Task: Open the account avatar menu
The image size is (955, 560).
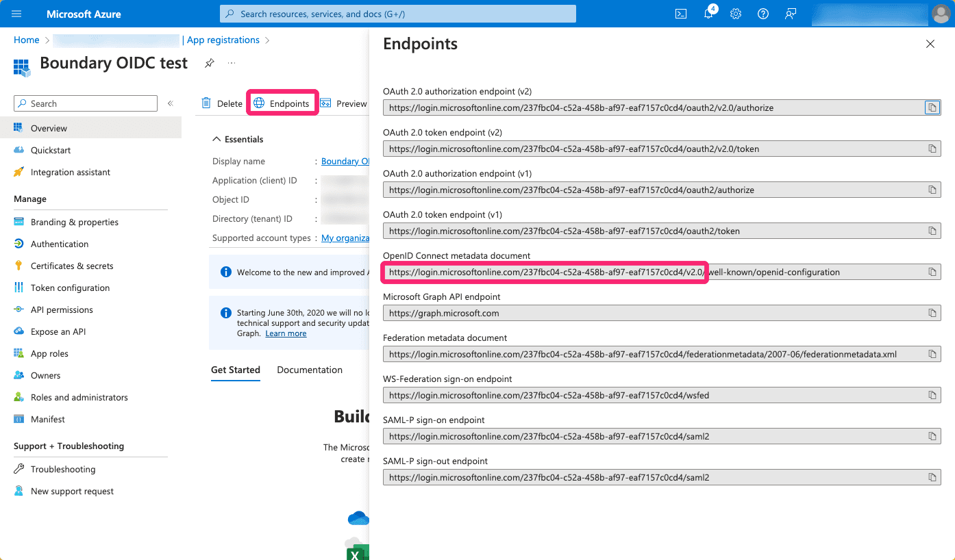Action: 941,14
